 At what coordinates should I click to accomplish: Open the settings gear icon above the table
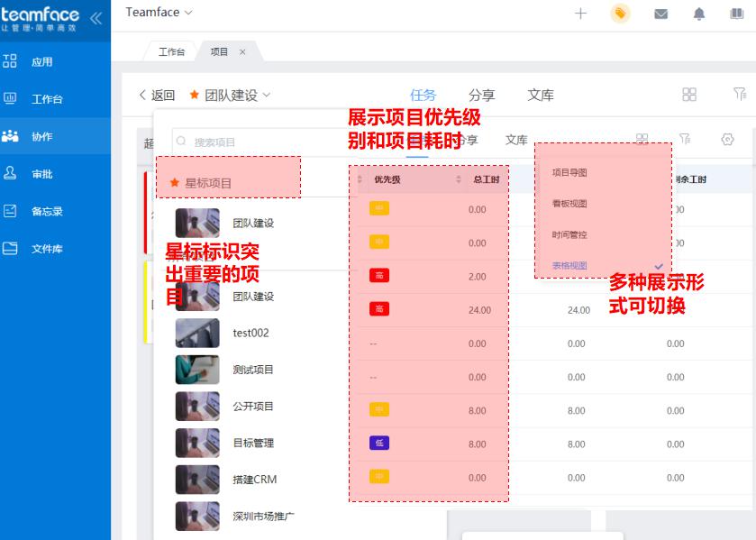tap(728, 139)
